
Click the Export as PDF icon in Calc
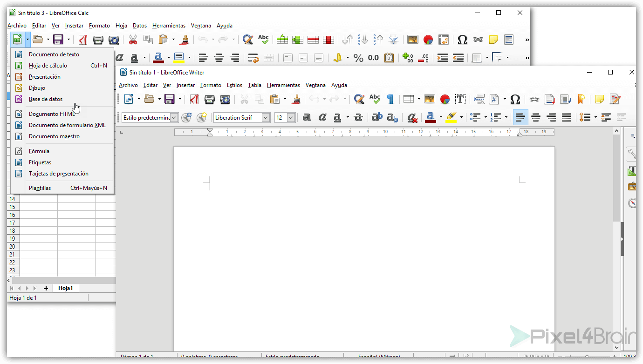[83, 40]
